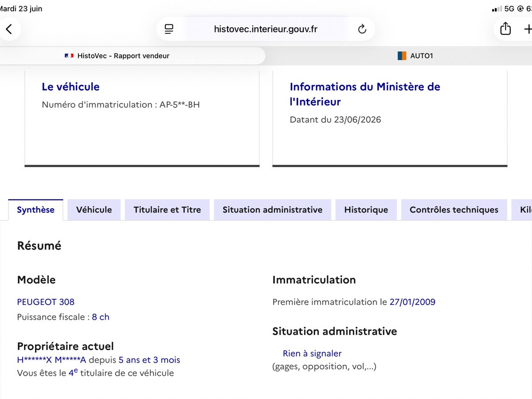Open the partially visible Kilométrage tab
This screenshot has width=532, height=399.
click(522, 210)
